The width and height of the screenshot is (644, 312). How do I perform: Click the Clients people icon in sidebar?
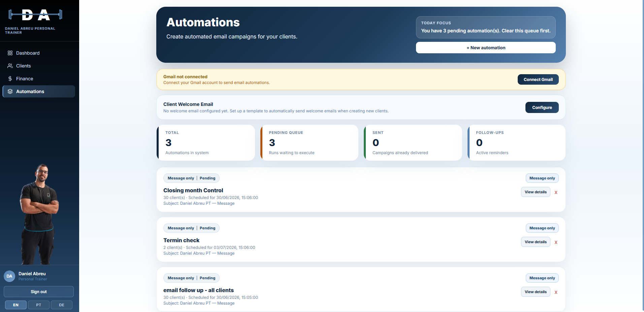pos(10,66)
